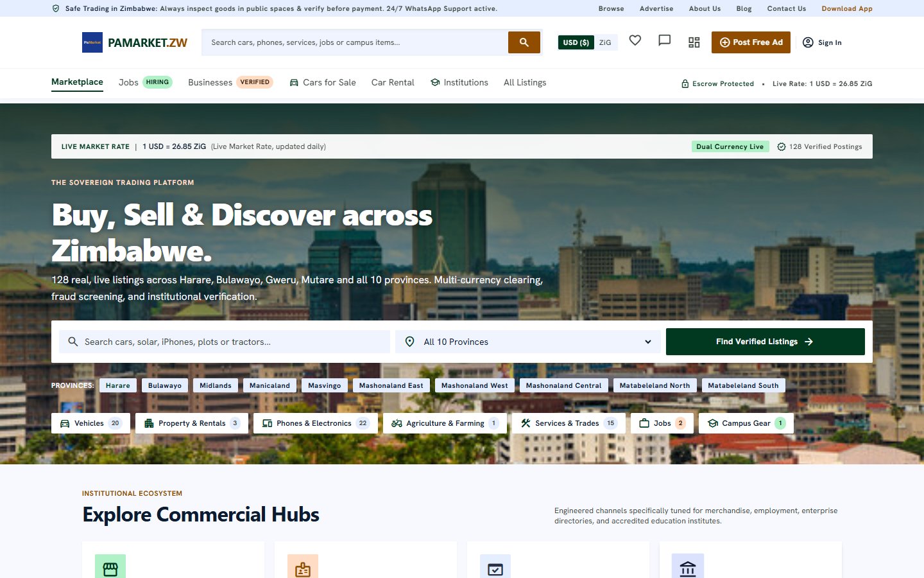
Task: Open the Advertise link
Action: (656, 8)
